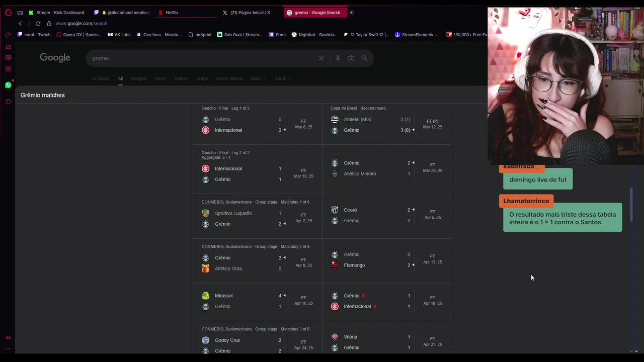This screenshot has height=362, width=644.
Task: Click the browser back arrow
Action: tap(20, 24)
